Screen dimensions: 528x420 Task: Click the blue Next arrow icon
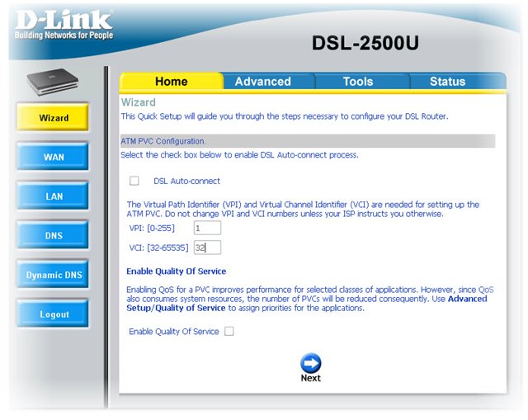[x=310, y=363]
